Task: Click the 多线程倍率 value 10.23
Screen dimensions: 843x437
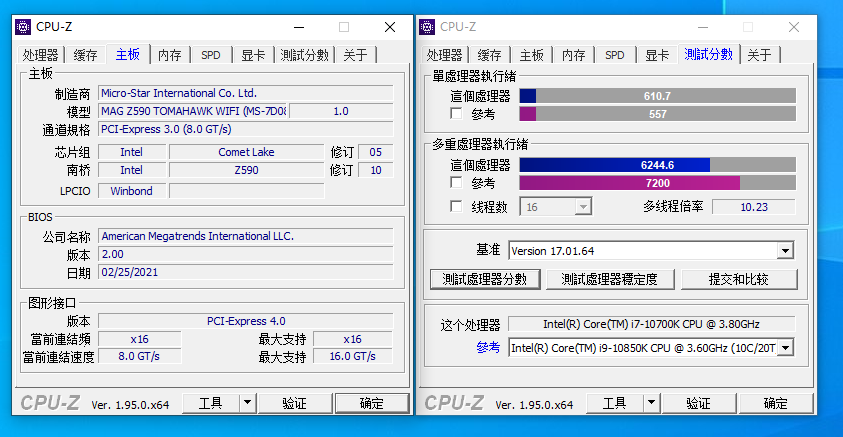Action: coord(754,207)
